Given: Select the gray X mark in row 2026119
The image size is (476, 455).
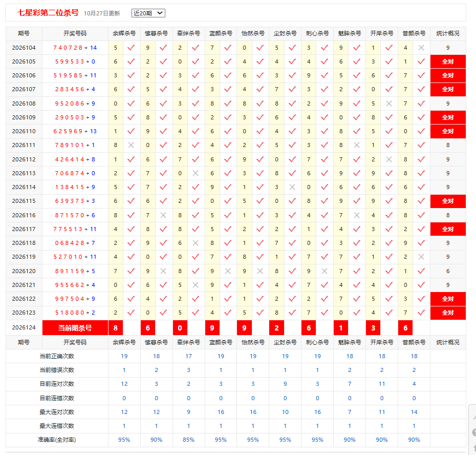Looking at the screenshot, I should click(x=421, y=257).
